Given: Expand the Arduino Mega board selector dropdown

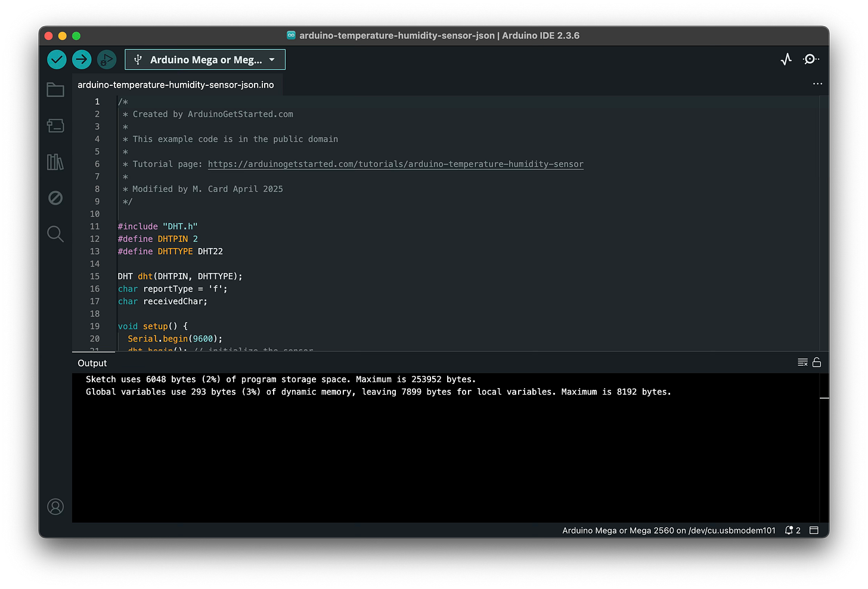Looking at the screenshot, I should 205,60.
